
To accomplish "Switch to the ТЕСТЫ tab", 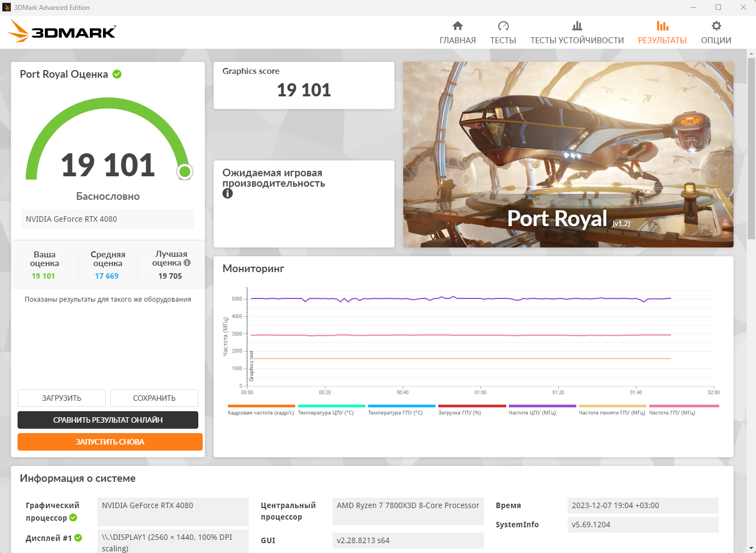I will [x=503, y=33].
